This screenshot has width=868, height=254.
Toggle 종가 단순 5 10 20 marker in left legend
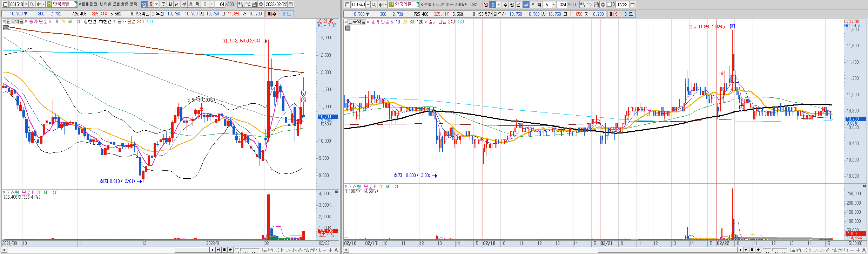tap(26, 21)
